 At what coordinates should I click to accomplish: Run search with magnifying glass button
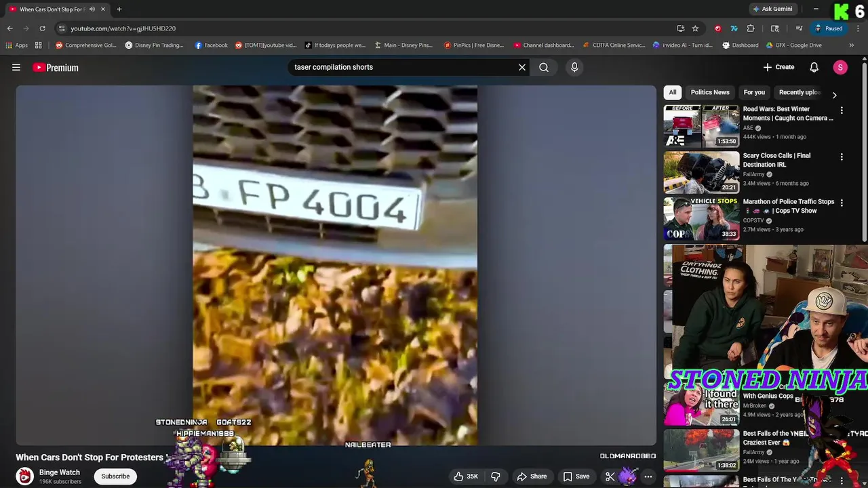coord(544,67)
